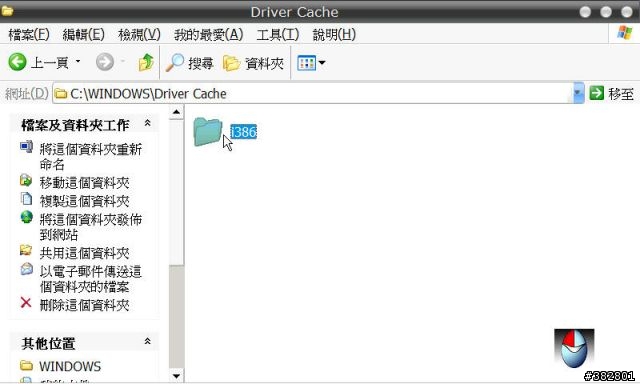Click the task pane scrollbar down arrow
The image size is (640, 384).
pyautogui.click(x=176, y=375)
